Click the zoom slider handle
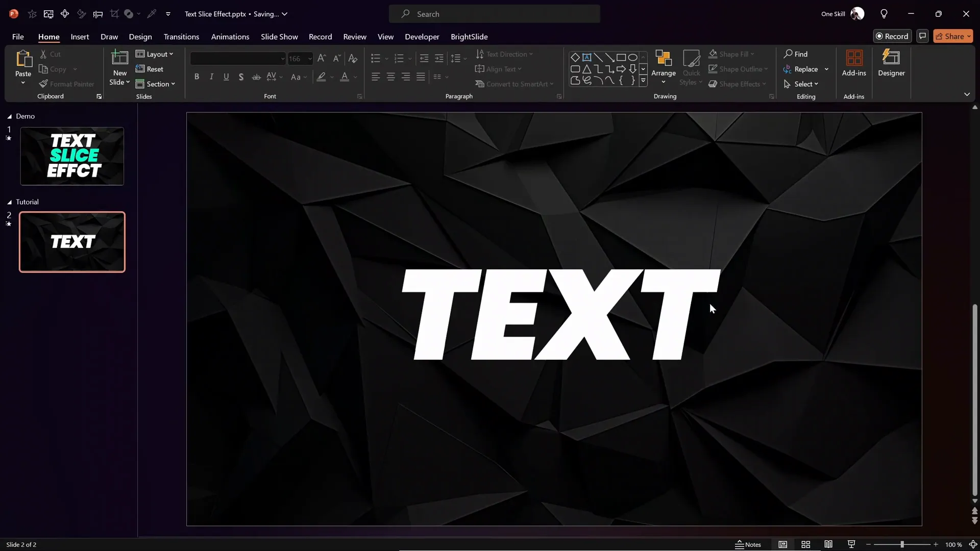Screen dimensions: 980x551 click(x=902, y=544)
